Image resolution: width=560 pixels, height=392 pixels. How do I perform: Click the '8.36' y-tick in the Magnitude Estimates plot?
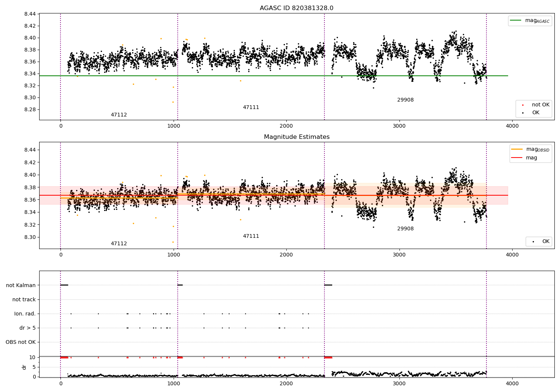30,200
